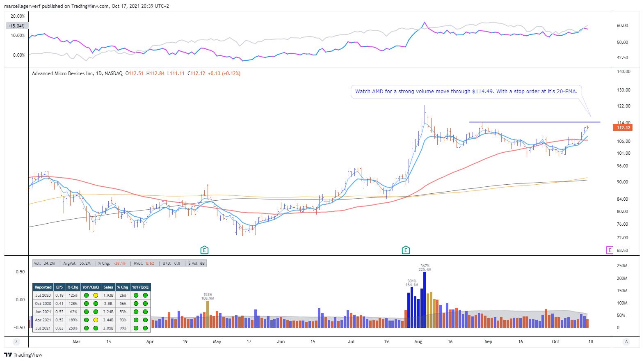This screenshot has height=362, width=644.
Task: Click the yellow EPS dot in Jul 2020 row
Action: point(96,296)
